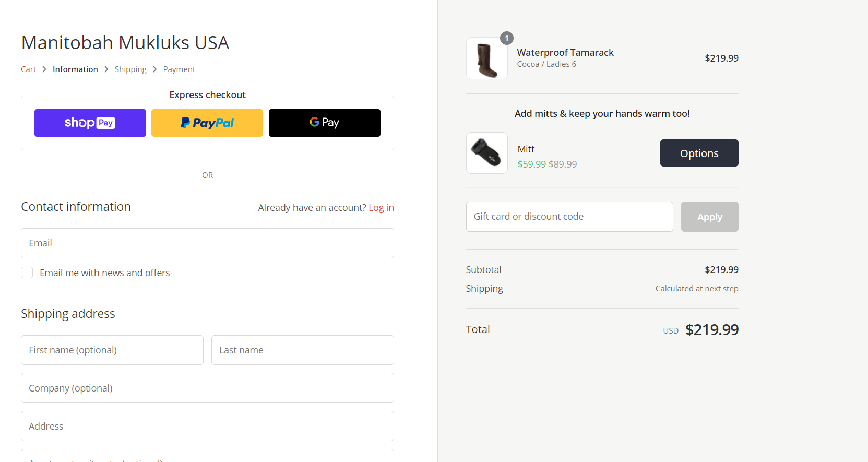Screen dimensions: 868x462
Task: Enable email me with news and offers
Action: click(x=27, y=273)
